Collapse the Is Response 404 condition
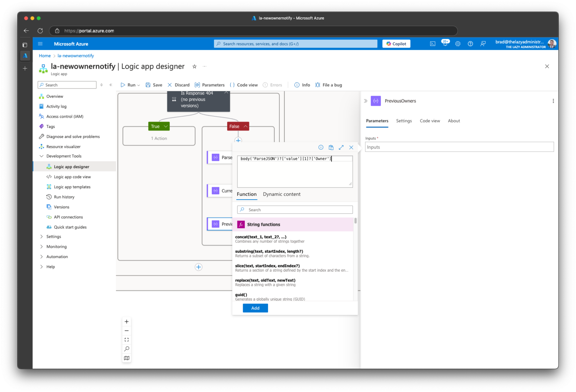The width and height of the screenshot is (576, 392). [226, 92]
